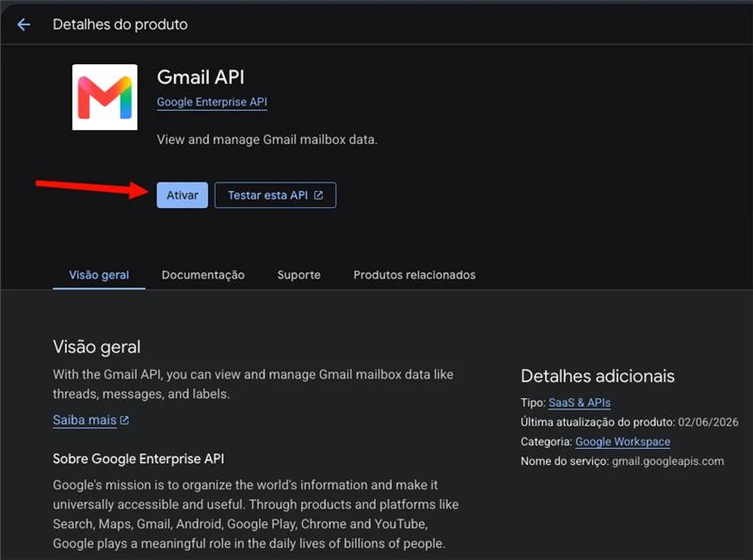Click the Sobre Google Enterprise API heading
The image size is (753, 560).
point(138,458)
